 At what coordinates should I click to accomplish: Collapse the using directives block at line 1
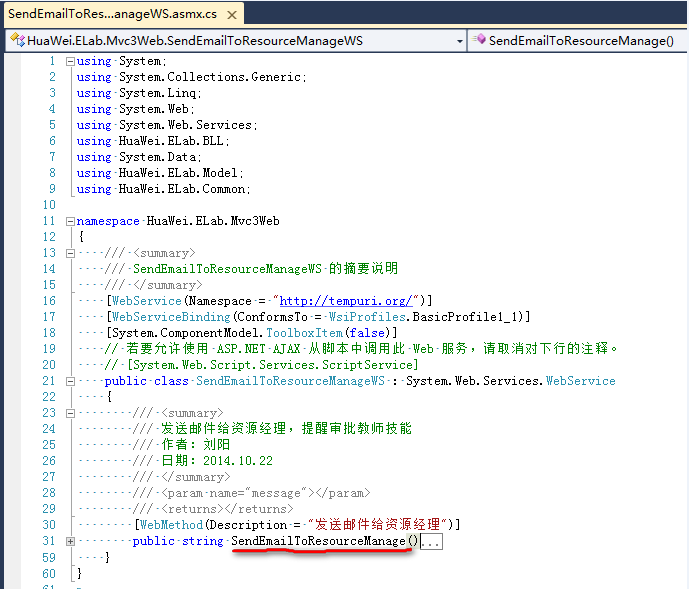pos(70,62)
